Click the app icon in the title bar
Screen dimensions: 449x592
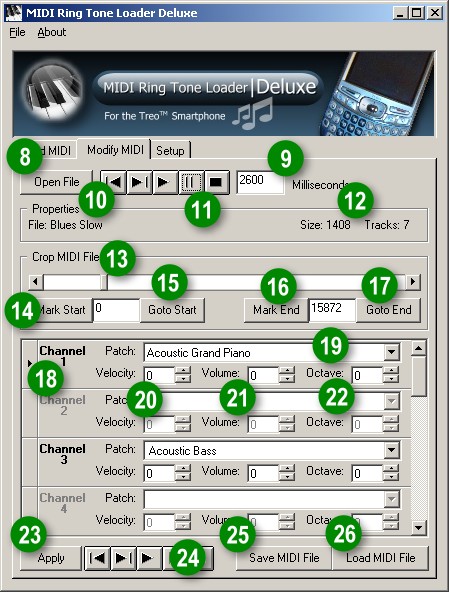tap(13, 13)
